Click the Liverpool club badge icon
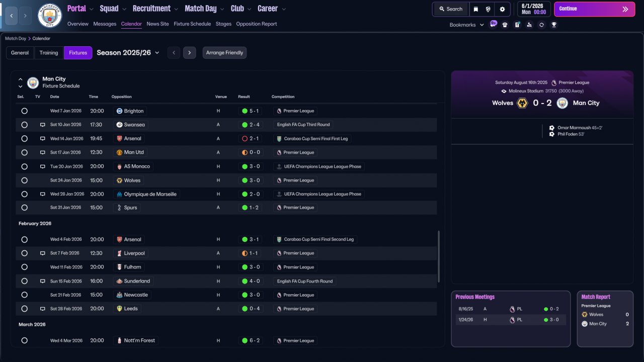 click(x=119, y=253)
